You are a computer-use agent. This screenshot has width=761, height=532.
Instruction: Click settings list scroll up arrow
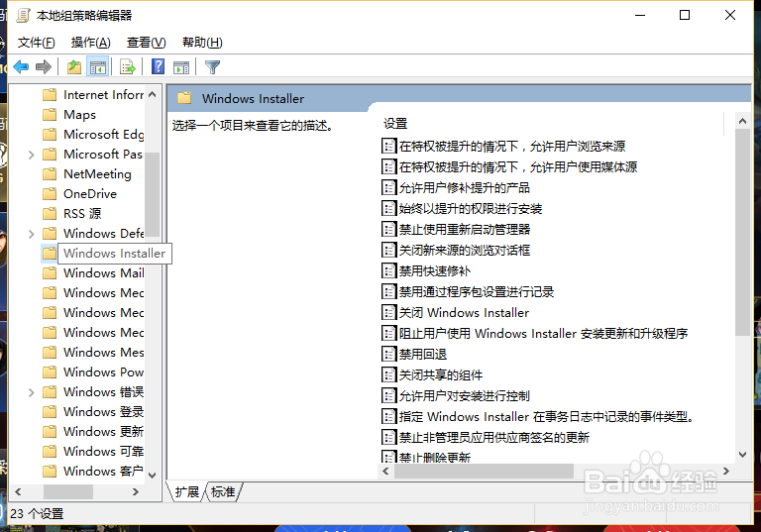point(742,121)
